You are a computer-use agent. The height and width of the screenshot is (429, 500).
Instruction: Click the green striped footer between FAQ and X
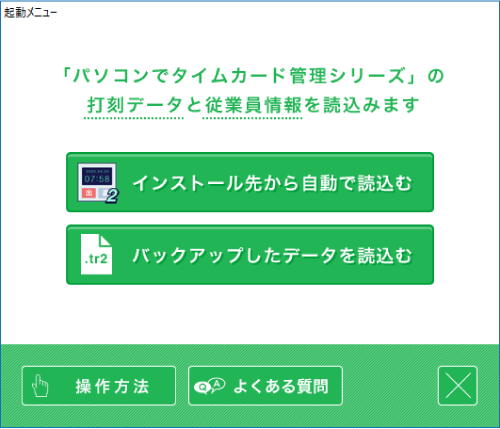coord(390,386)
